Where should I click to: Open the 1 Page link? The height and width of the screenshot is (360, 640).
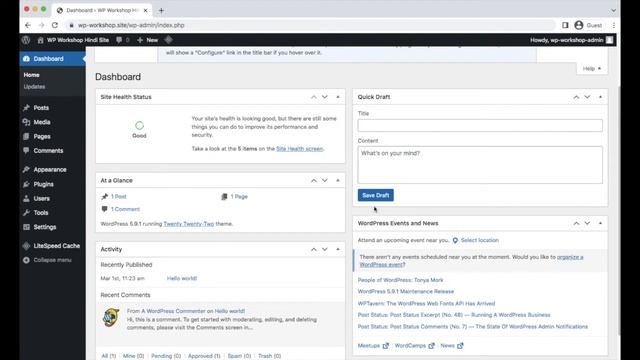pyautogui.click(x=239, y=197)
